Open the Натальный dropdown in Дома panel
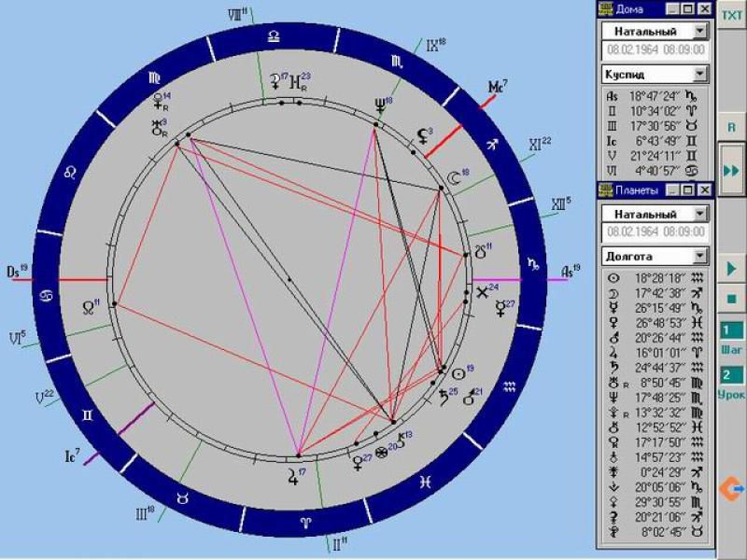 pos(699,31)
